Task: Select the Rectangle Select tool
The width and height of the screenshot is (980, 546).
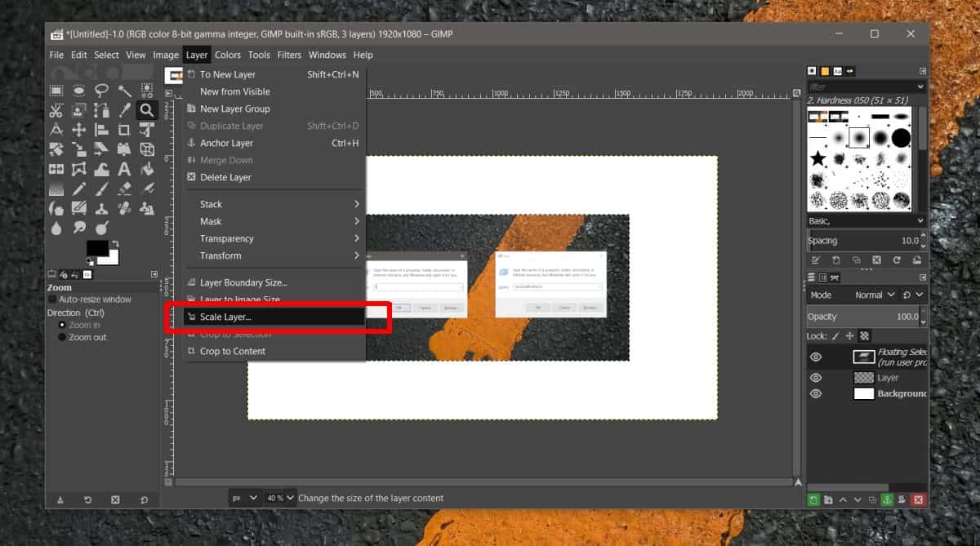Action: tap(56, 91)
